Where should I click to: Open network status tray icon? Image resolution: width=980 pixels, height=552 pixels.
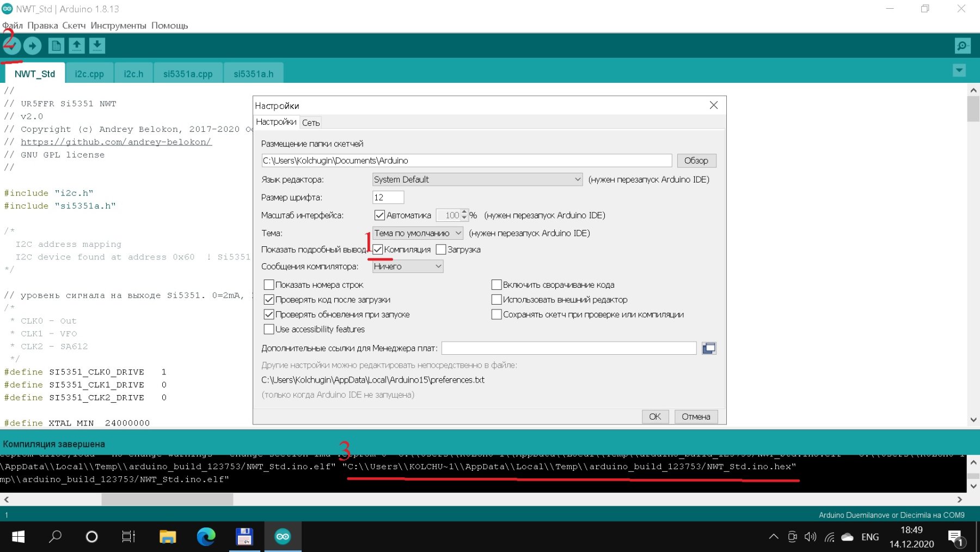[x=829, y=537]
